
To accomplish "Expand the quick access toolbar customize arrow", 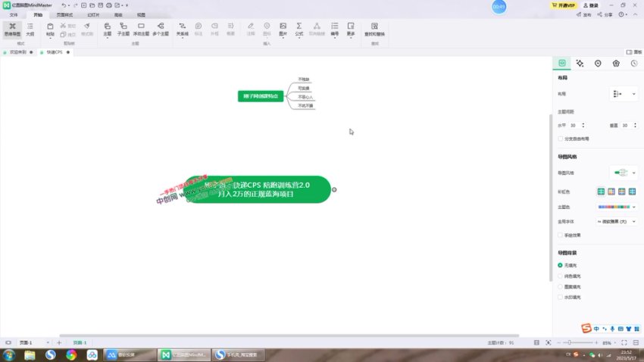I will point(127,5).
